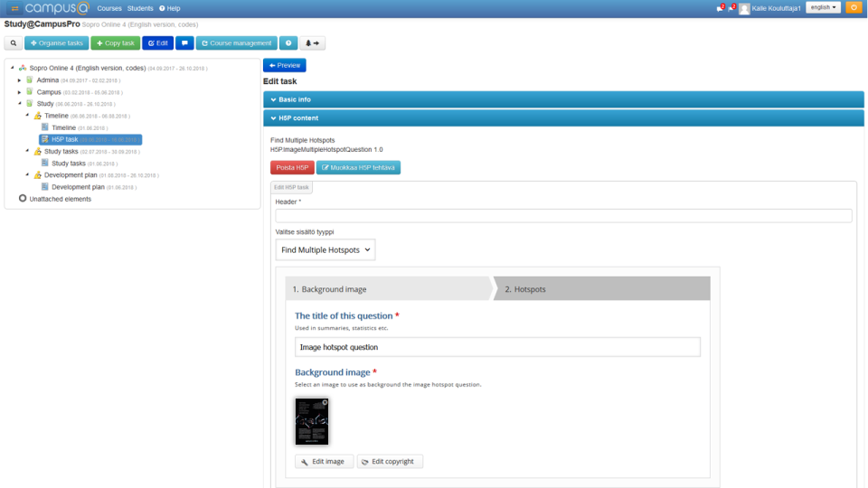Switch to the 1. Background image step
The width and height of the screenshot is (868, 488).
tap(389, 289)
